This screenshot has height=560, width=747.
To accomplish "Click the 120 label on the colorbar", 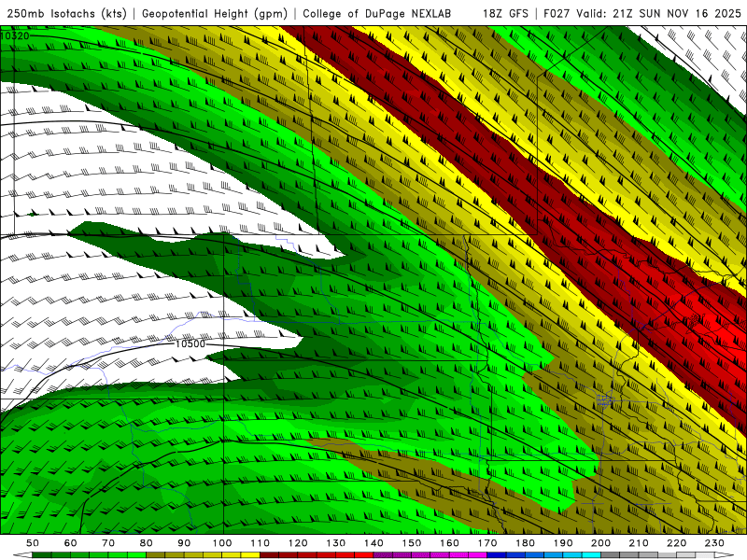I will point(298,543).
